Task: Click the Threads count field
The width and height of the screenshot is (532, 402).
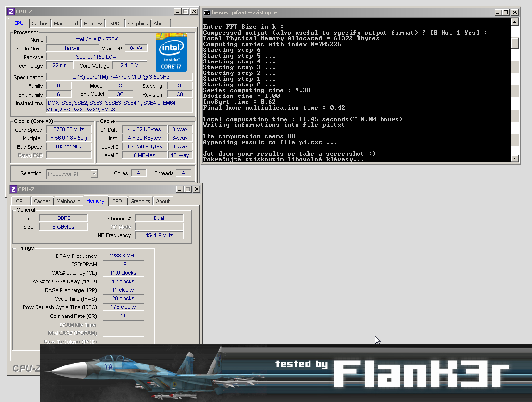Action: pos(183,173)
